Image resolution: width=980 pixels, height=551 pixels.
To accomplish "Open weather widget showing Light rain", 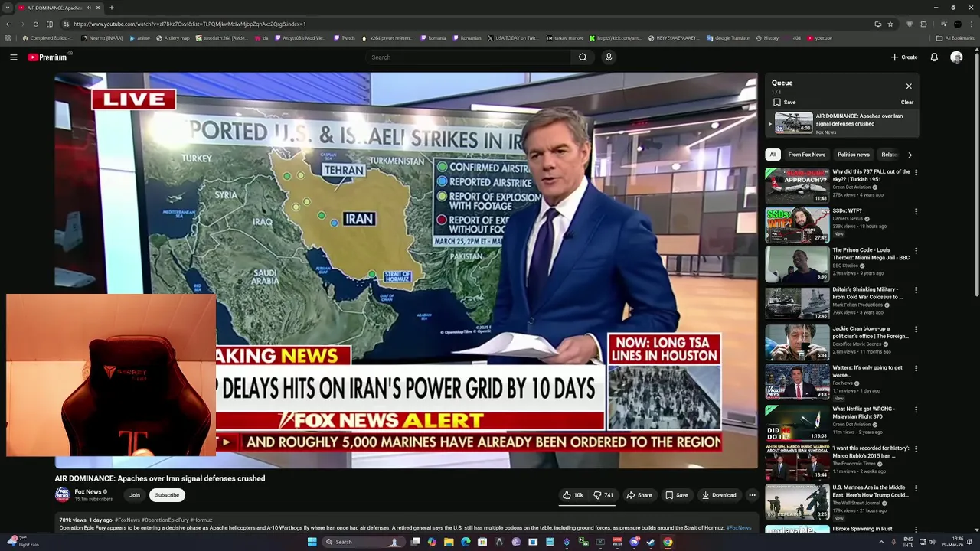I will coord(23,542).
